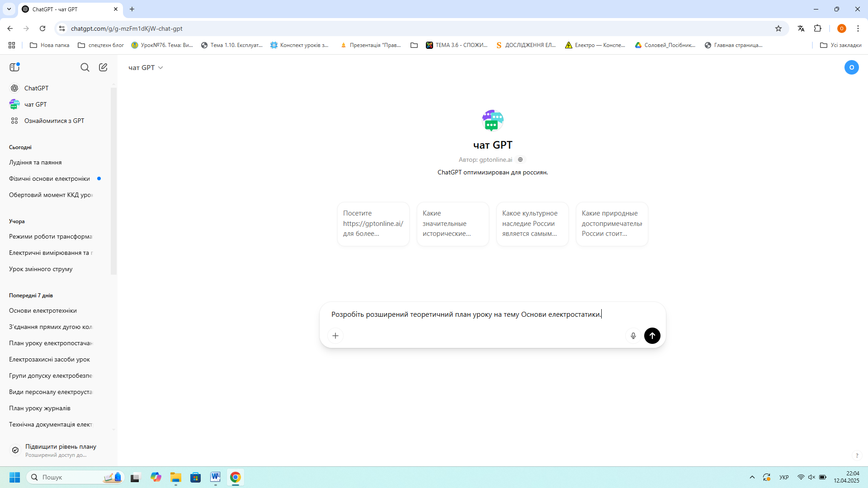Open Google Translate icon in address bar

click(801, 28)
